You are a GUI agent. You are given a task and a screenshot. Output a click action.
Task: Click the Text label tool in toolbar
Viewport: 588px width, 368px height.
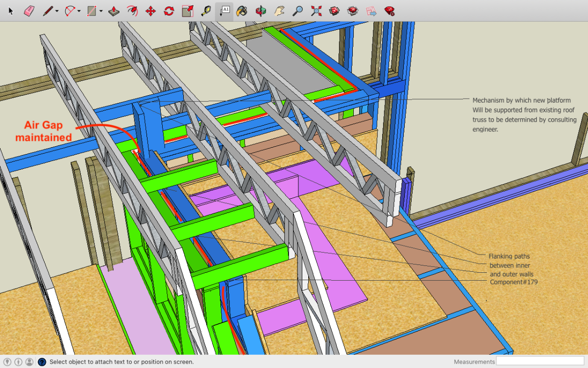pos(225,10)
